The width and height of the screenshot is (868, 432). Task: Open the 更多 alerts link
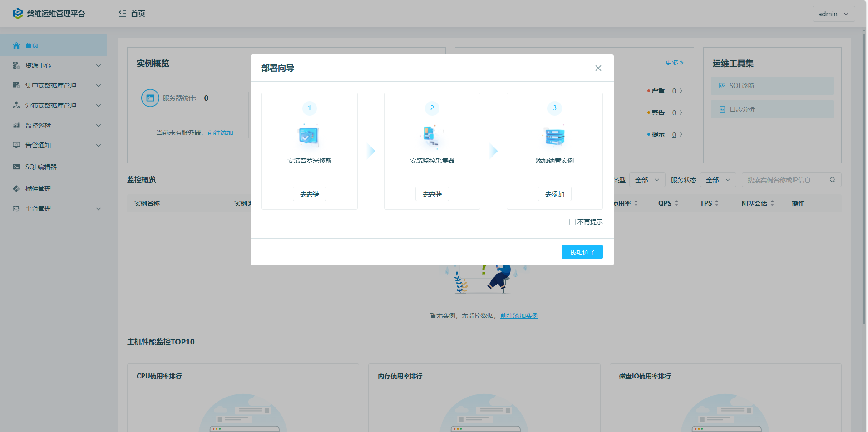(675, 63)
